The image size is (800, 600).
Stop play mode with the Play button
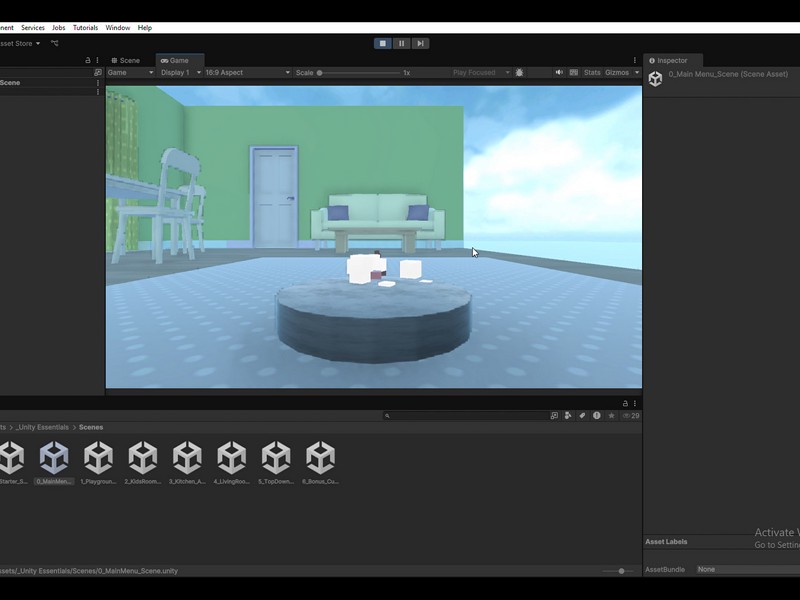[382, 43]
